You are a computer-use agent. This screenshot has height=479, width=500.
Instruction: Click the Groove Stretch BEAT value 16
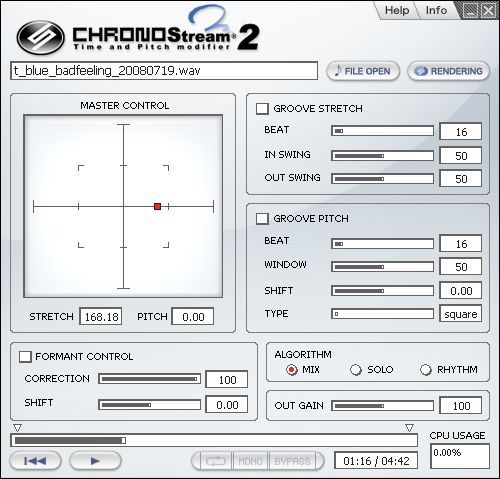pos(461,131)
